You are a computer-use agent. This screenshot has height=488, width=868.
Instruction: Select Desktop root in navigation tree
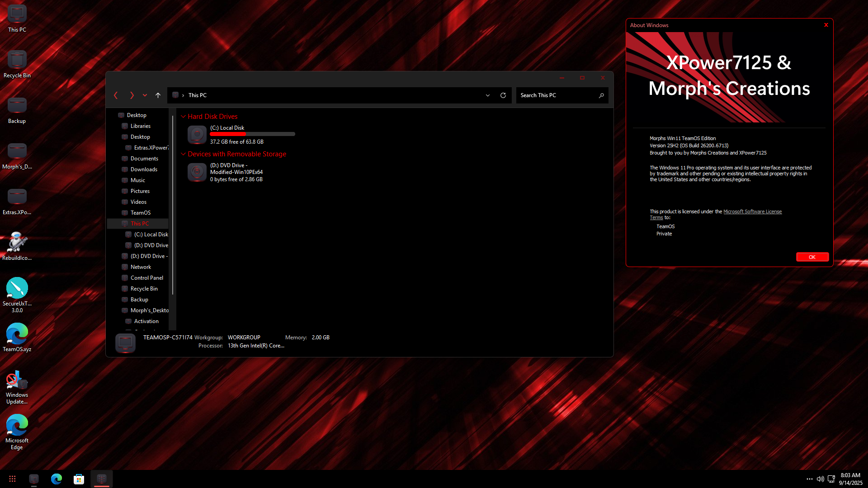click(136, 115)
